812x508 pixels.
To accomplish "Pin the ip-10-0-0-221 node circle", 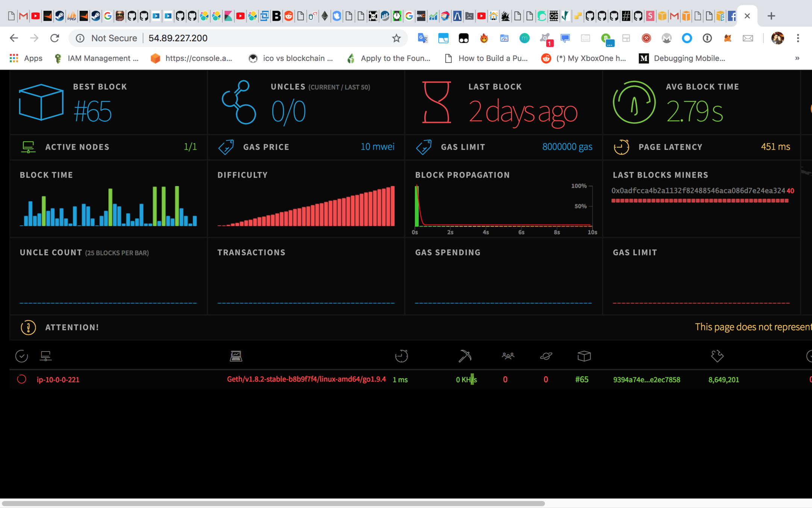I will [21, 379].
